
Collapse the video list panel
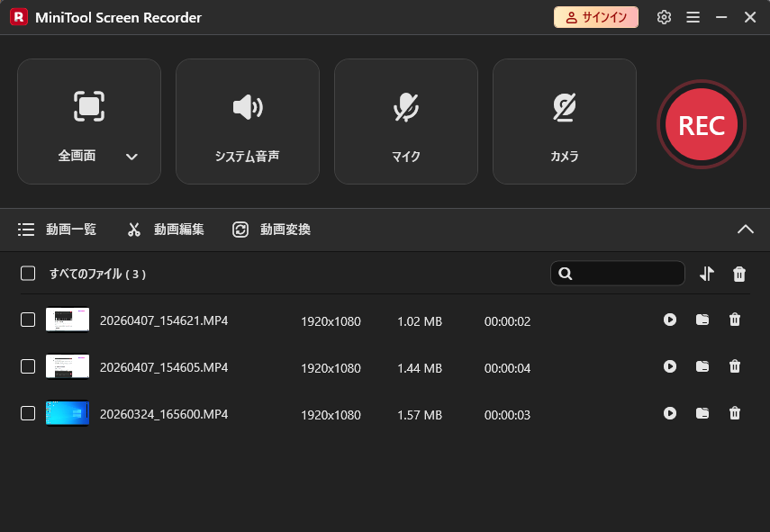point(746,230)
